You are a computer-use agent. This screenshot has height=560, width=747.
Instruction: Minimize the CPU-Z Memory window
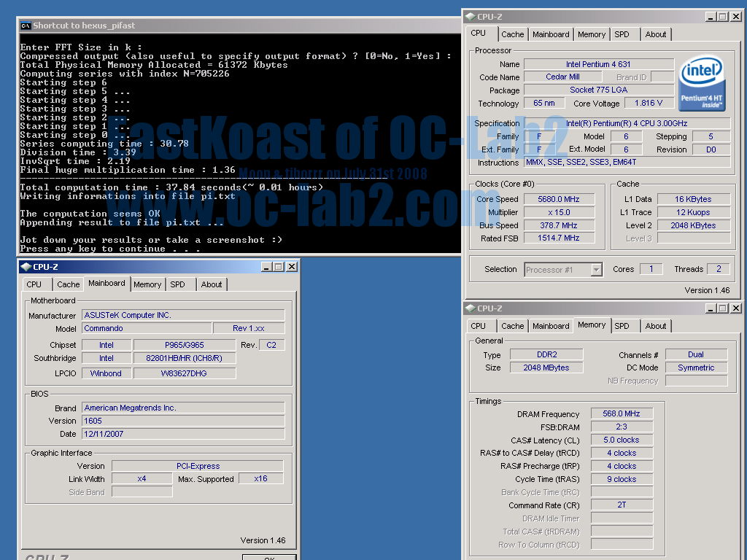point(711,308)
